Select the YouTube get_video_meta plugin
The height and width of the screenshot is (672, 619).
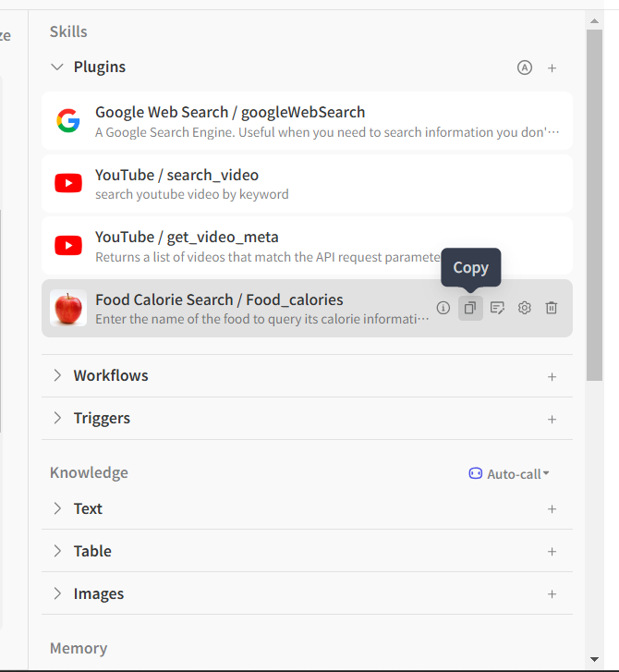coord(307,246)
